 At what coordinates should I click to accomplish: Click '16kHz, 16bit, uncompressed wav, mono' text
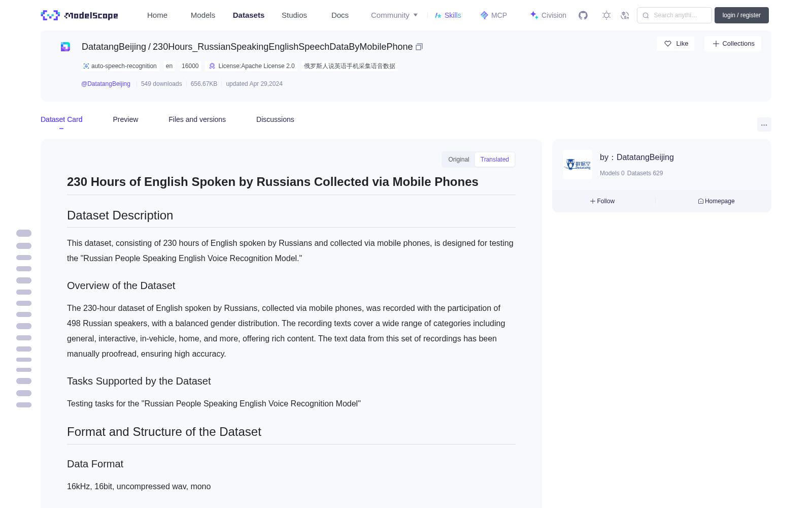point(139,487)
